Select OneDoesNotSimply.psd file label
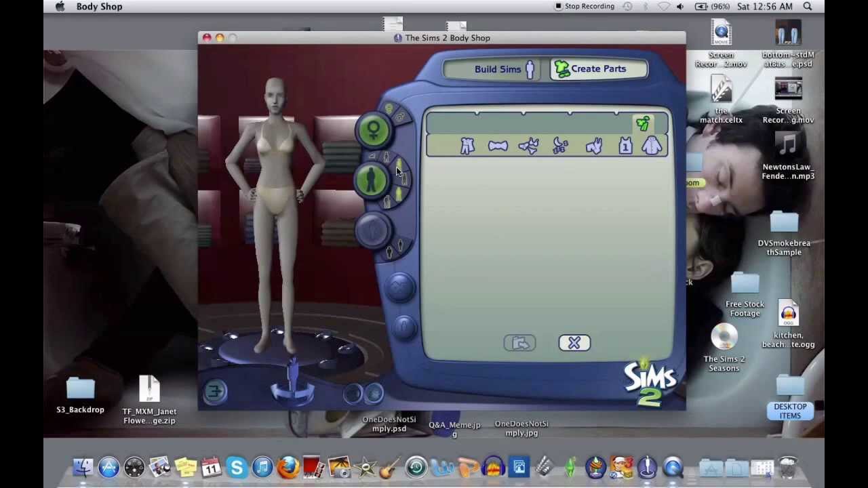The width and height of the screenshot is (868, 488). pos(389,424)
